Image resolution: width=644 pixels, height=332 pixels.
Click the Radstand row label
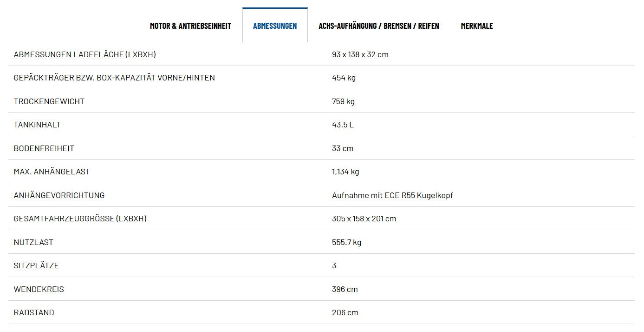[x=34, y=312]
